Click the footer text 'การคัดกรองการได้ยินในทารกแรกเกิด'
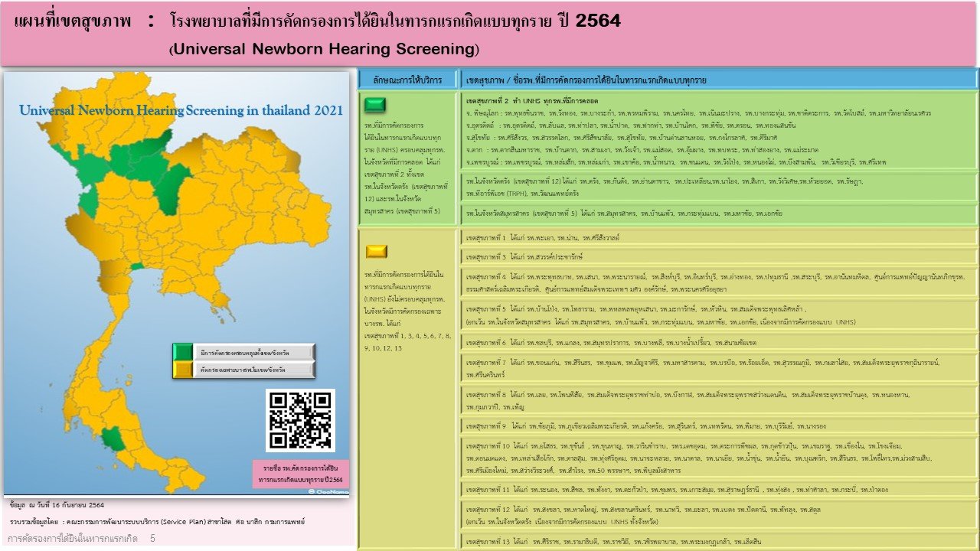 tap(73, 539)
